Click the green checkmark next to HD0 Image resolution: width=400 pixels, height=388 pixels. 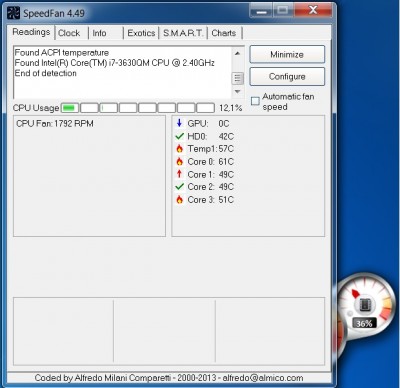pyautogui.click(x=179, y=136)
